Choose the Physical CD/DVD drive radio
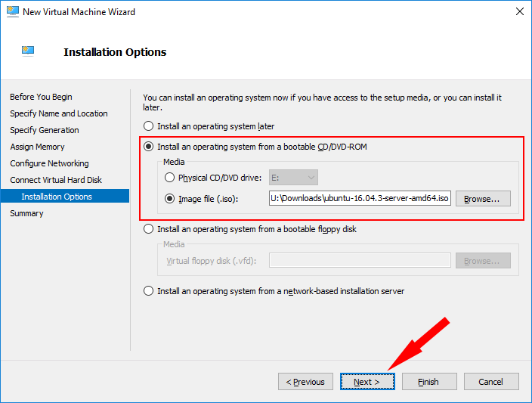532x403 pixels. point(169,178)
